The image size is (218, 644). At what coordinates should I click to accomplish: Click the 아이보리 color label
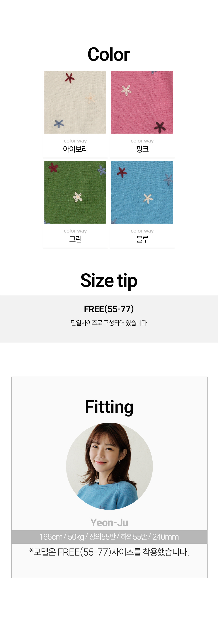point(75,149)
